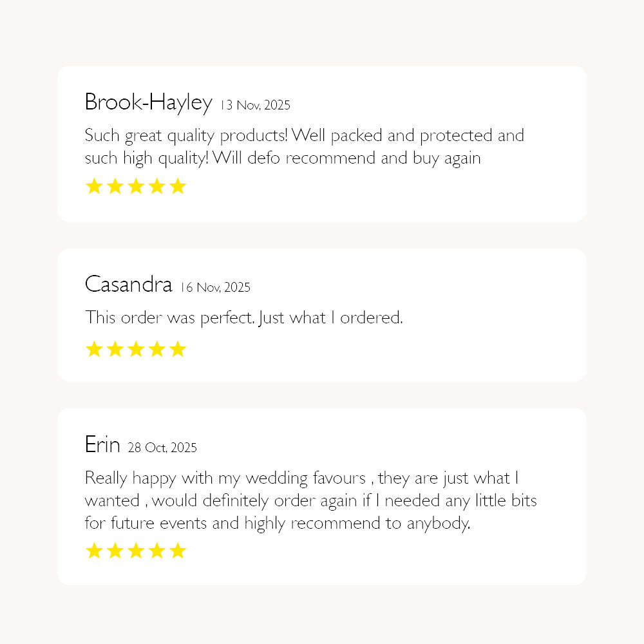This screenshot has width=644, height=644.
Task: Click fourth star in Brook-Hayley's rating
Action: click(156, 187)
